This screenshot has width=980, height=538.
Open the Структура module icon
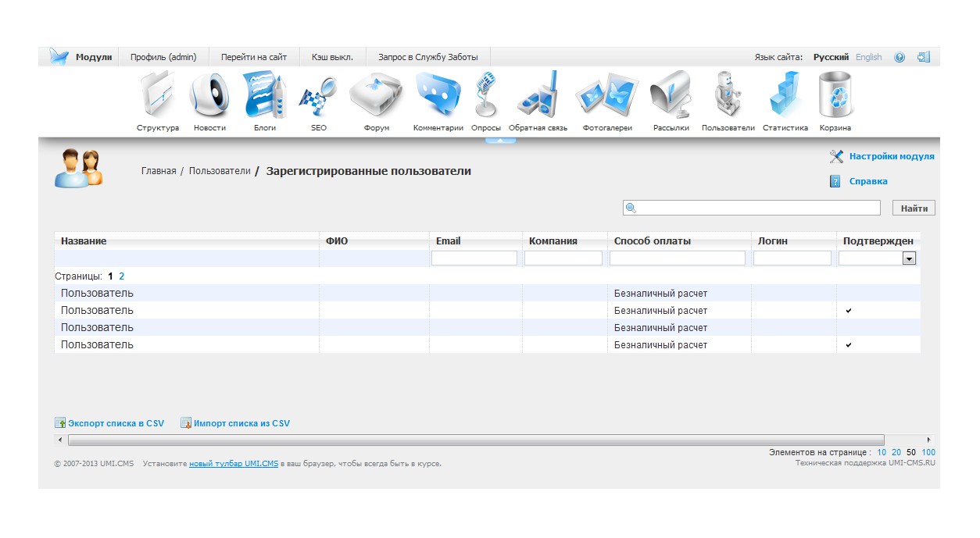159,96
